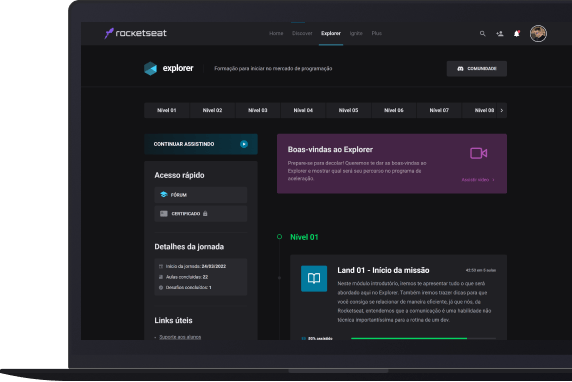
Task: Click the Land 01 green progress bar
Action: [x=409, y=338]
